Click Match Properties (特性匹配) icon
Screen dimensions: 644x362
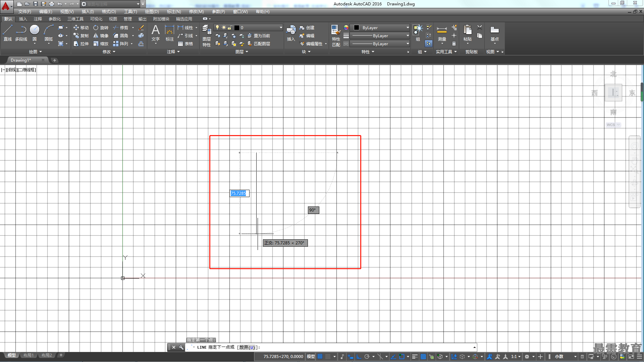[x=336, y=36]
